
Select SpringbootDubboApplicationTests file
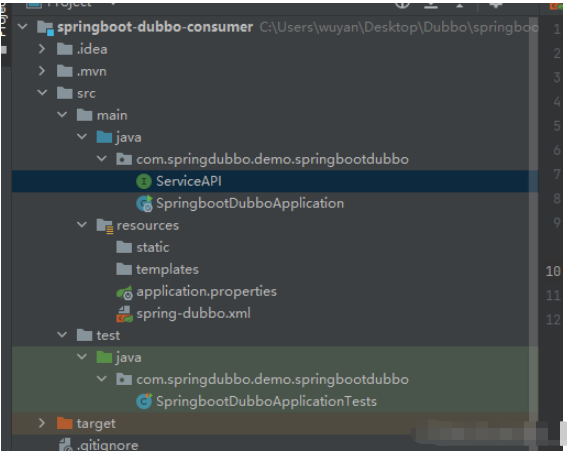(x=267, y=401)
